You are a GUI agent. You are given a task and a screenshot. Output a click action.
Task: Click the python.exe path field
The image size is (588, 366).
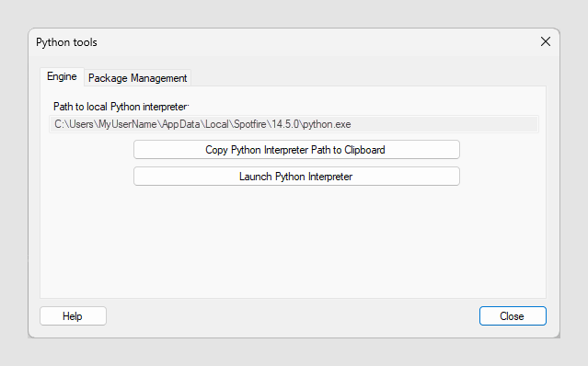coord(294,124)
